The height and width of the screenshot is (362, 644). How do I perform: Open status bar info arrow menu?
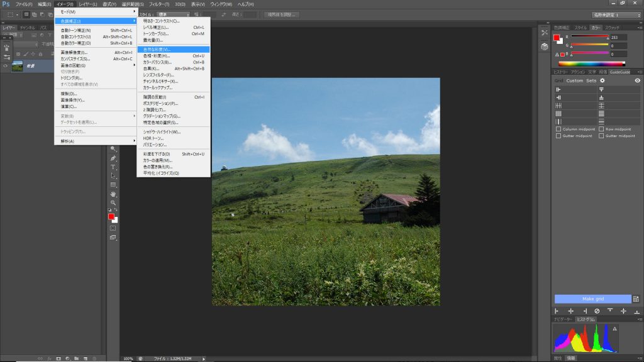click(204, 359)
